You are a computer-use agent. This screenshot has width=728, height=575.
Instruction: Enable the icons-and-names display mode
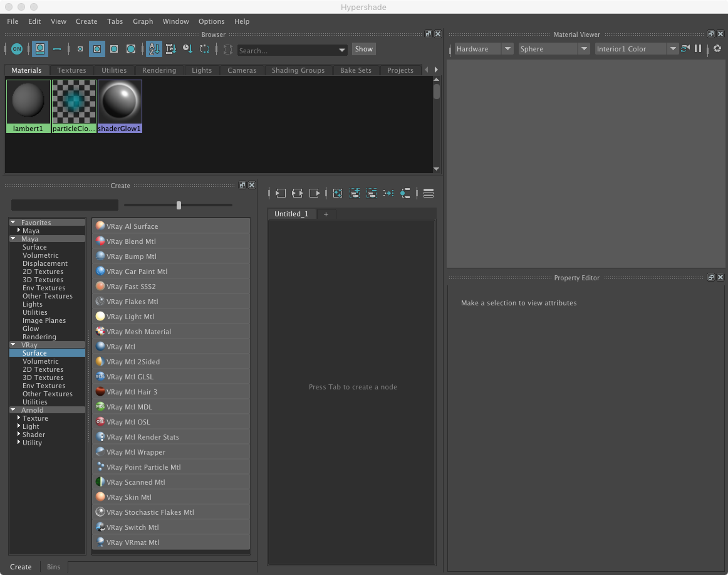40,49
